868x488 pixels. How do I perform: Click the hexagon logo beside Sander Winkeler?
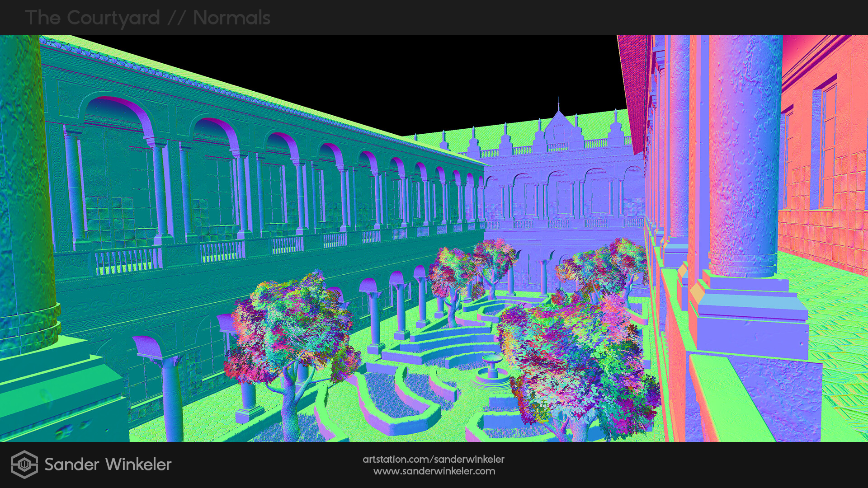pos(24,464)
